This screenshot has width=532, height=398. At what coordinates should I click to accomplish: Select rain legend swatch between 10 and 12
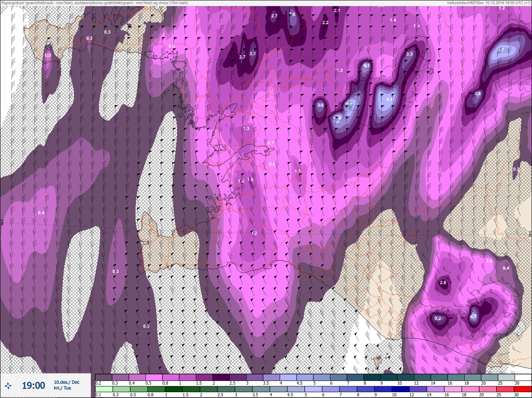401,389
